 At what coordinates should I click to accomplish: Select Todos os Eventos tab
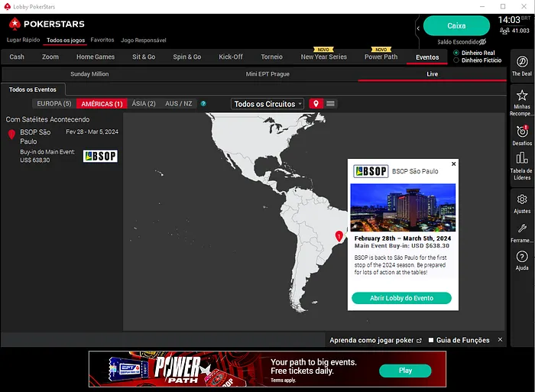tap(33, 89)
